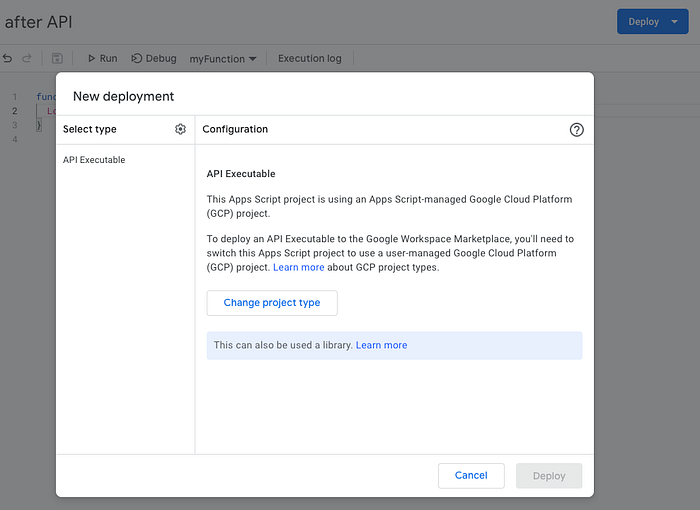Click line number 4 in editor gutter
The height and width of the screenshot is (510, 700).
point(15,139)
